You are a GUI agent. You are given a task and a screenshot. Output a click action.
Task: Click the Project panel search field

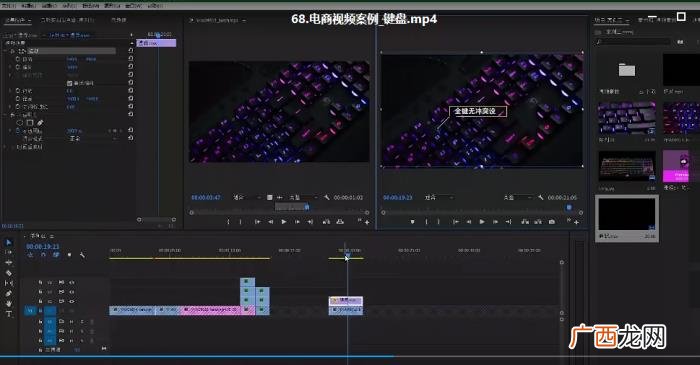pyautogui.click(x=633, y=41)
